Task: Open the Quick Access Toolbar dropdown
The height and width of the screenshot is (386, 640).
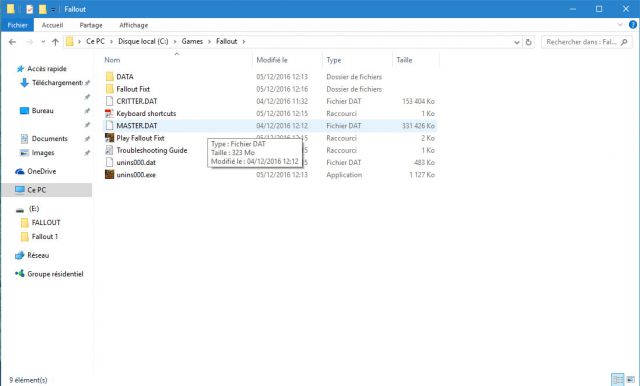Action: [x=53, y=9]
